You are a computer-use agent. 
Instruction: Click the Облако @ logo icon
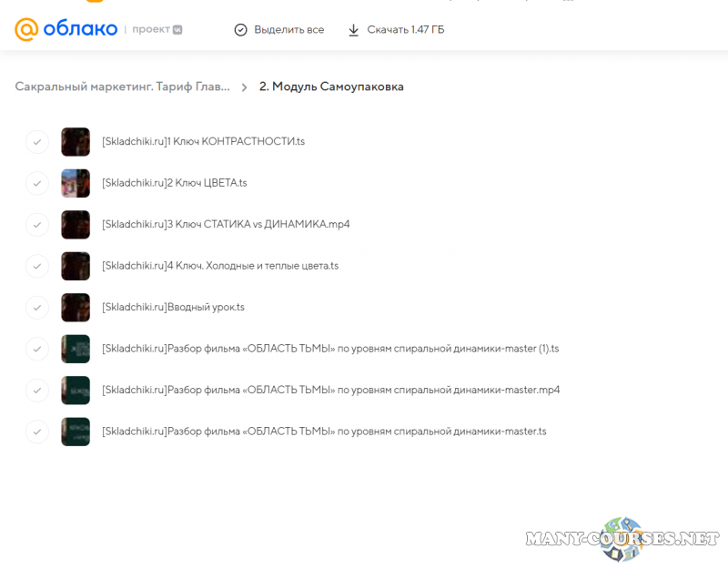(x=26, y=29)
